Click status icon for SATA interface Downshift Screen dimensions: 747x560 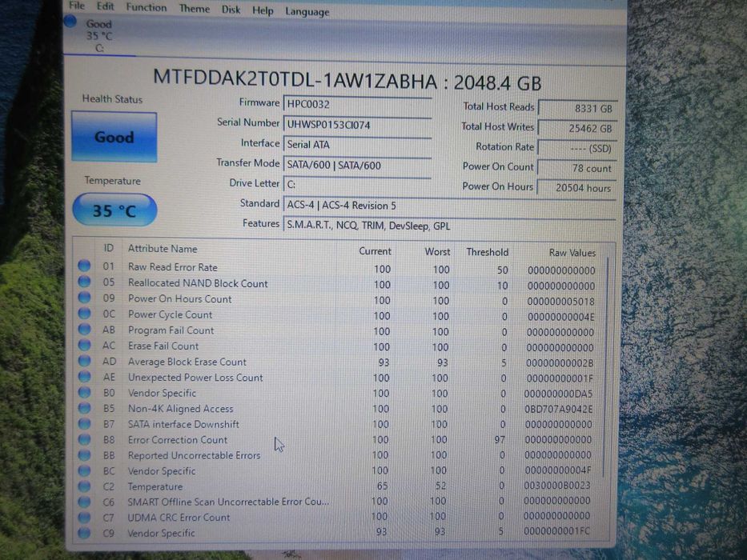84,423
